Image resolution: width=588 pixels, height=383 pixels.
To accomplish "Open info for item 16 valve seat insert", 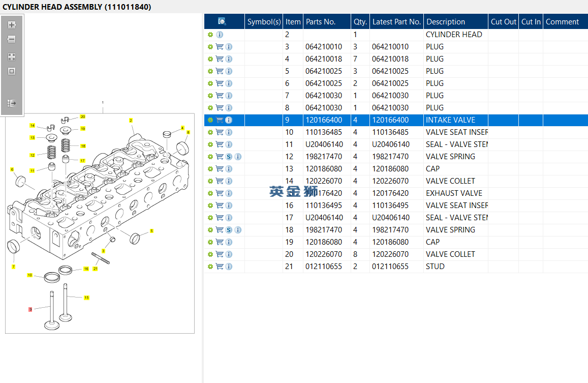I will (229, 205).
